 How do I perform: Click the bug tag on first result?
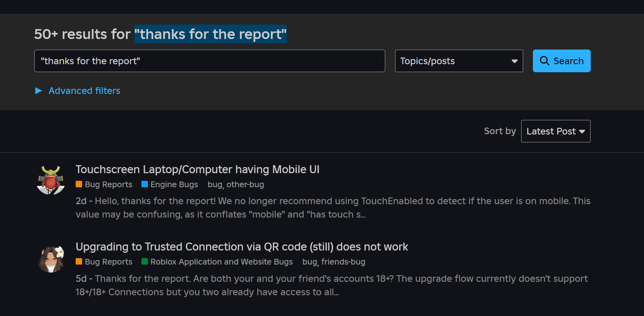[215, 184]
